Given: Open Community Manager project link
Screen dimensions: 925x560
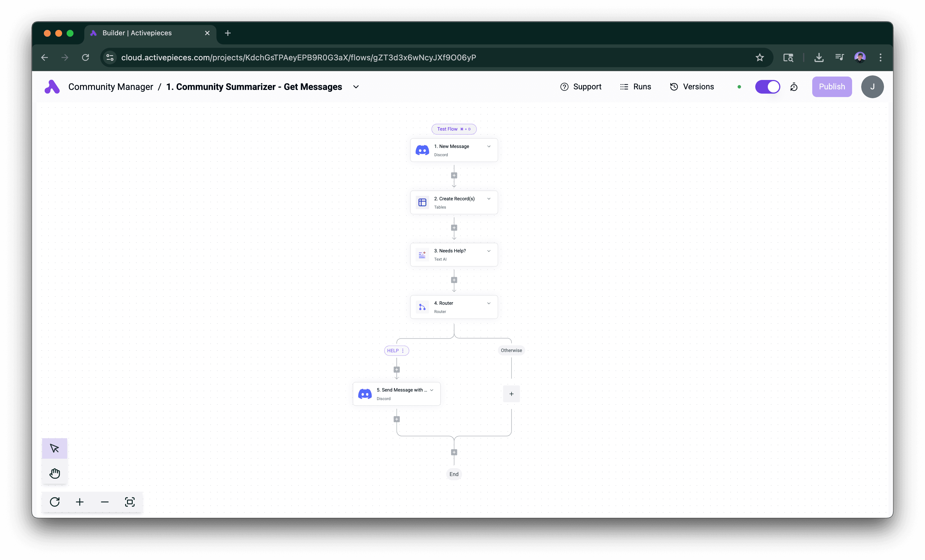Looking at the screenshot, I should [111, 87].
